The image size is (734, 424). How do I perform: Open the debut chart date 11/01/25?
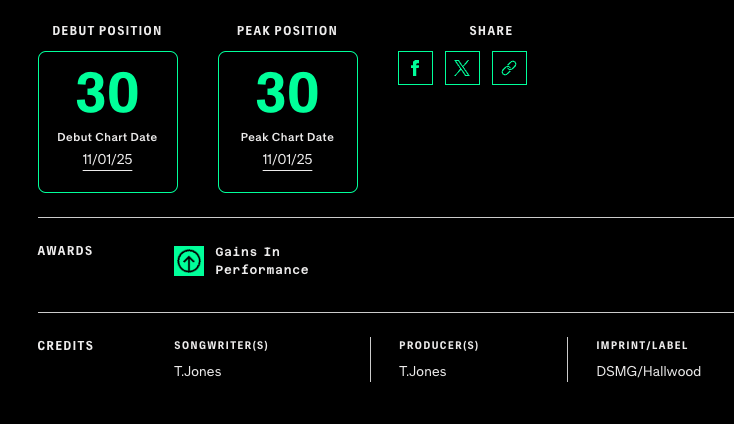coord(107,160)
